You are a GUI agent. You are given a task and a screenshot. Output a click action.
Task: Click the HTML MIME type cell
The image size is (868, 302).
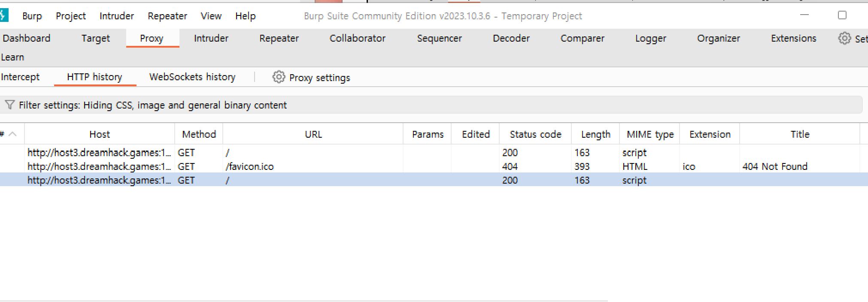click(x=635, y=166)
